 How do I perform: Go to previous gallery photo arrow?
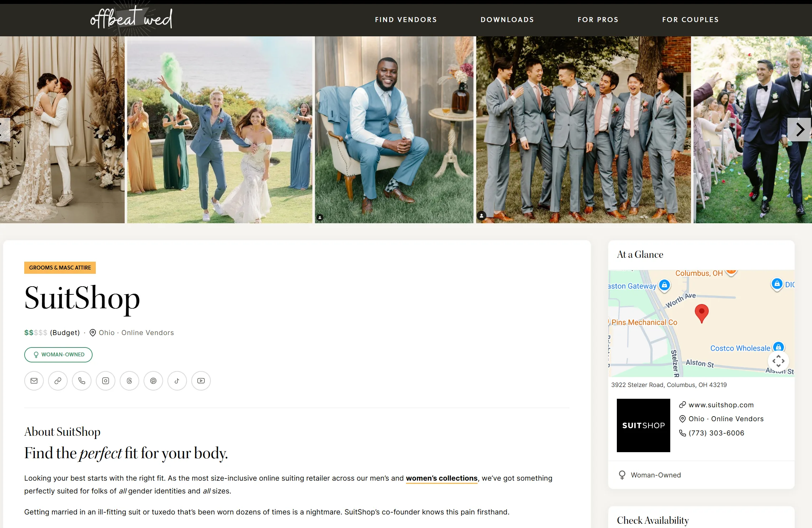point(4,130)
